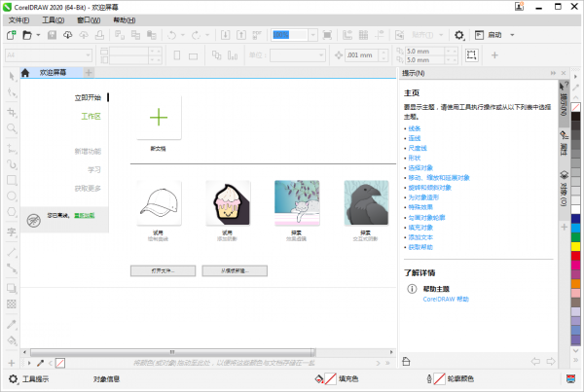
Task: Click the import down-arrow icon
Action: 226,35
